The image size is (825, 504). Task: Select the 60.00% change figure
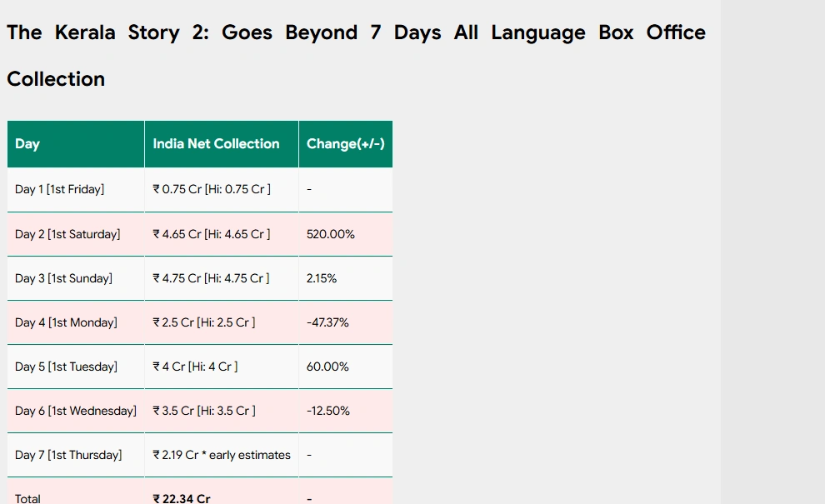coord(327,367)
